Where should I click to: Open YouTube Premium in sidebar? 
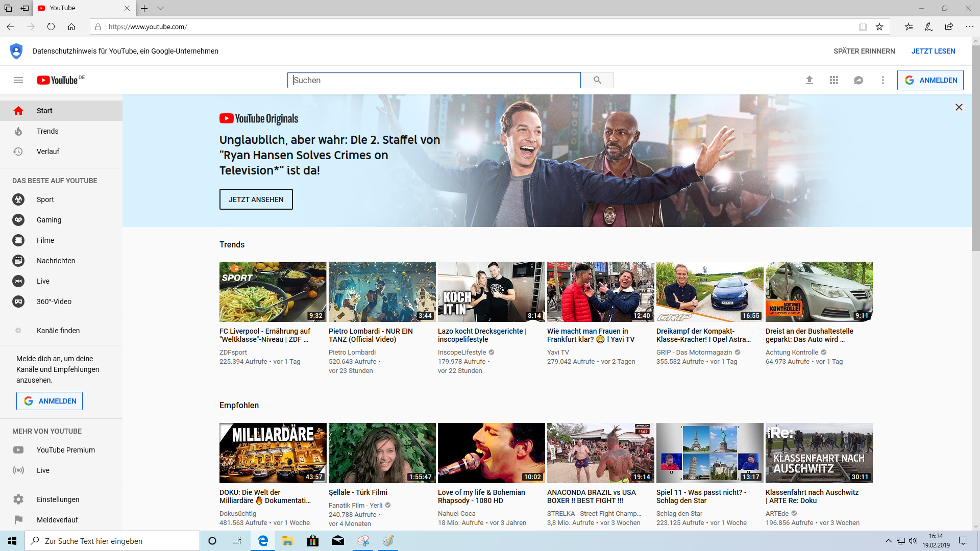[61, 450]
